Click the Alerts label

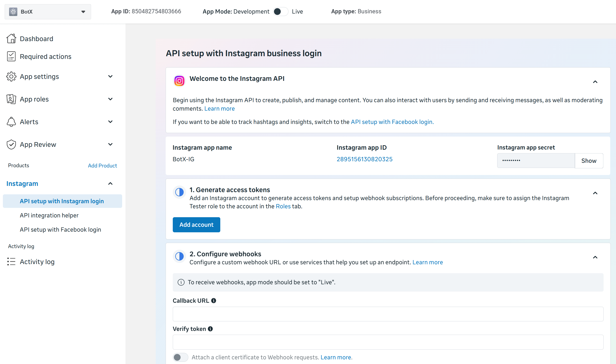[x=29, y=122]
